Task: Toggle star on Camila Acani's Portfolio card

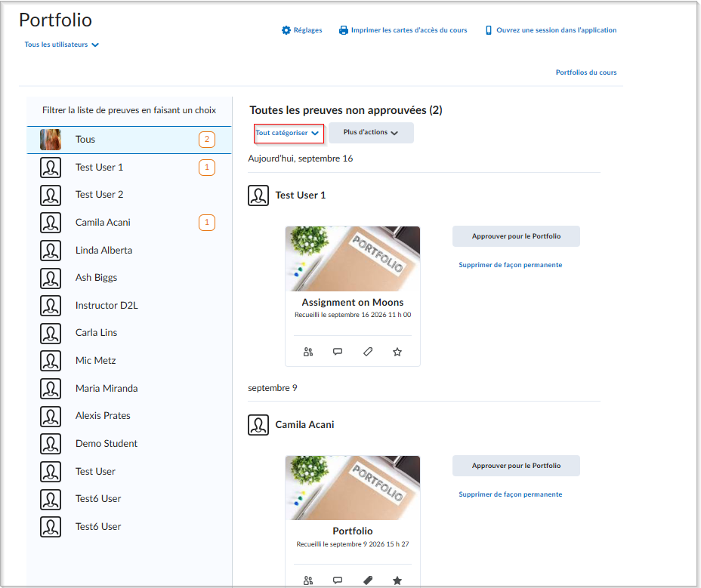Action: (x=397, y=580)
